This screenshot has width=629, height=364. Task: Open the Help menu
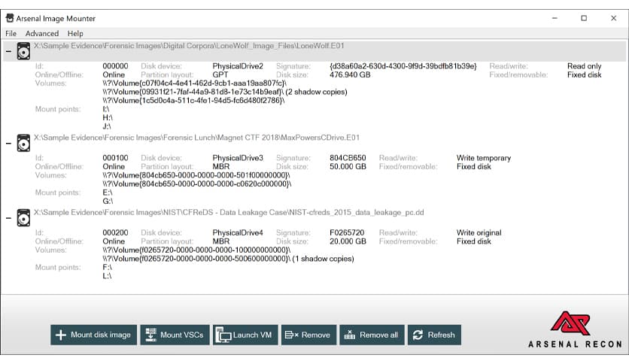75,34
